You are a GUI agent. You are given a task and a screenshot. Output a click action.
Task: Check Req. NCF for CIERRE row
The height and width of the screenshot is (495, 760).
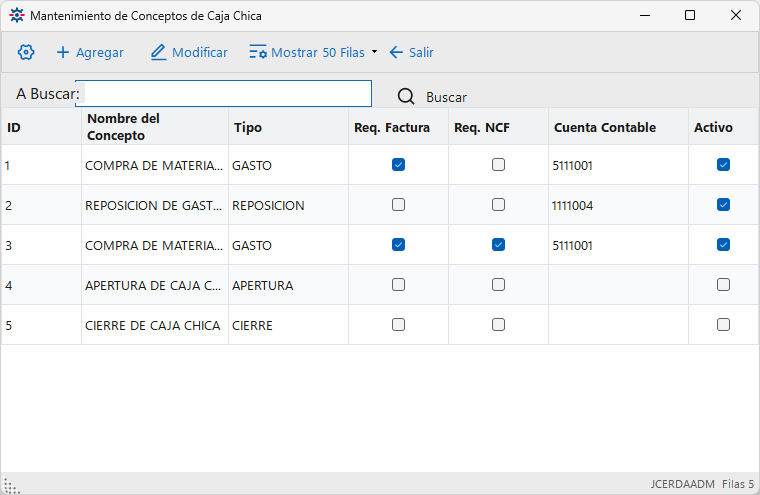[x=498, y=324]
